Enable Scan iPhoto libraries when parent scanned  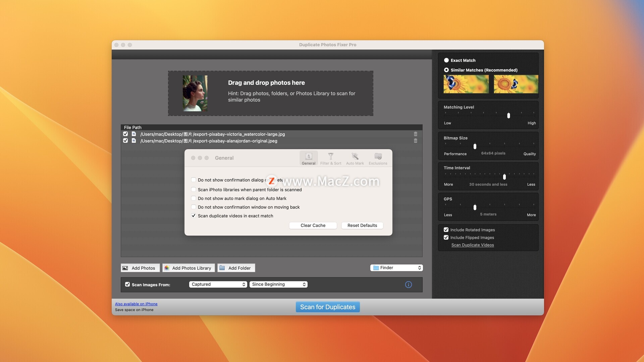coord(194,189)
